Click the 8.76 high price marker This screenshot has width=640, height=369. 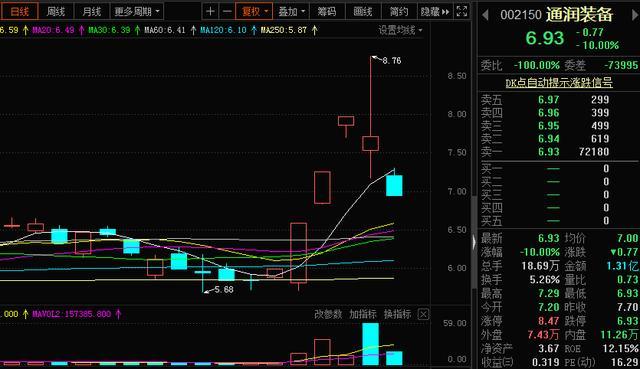click(391, 61)
